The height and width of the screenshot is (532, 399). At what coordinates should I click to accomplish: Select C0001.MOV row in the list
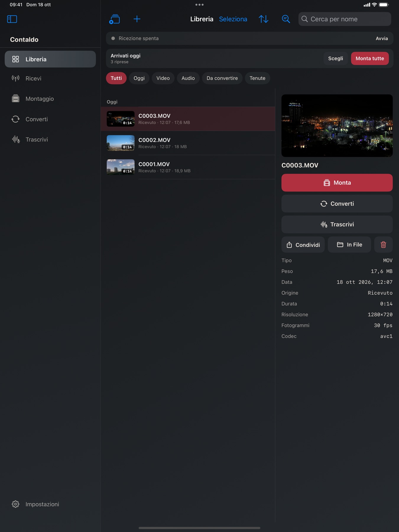coord(188,167)
